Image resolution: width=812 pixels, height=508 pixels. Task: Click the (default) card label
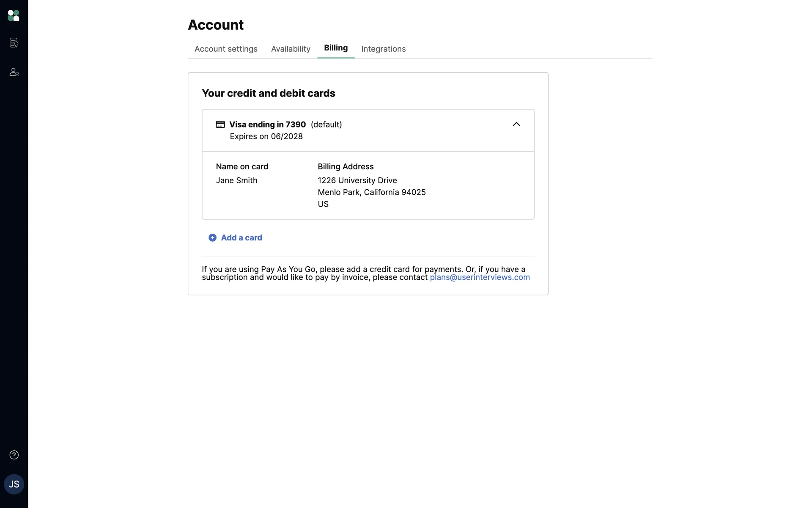pos(326,124)
